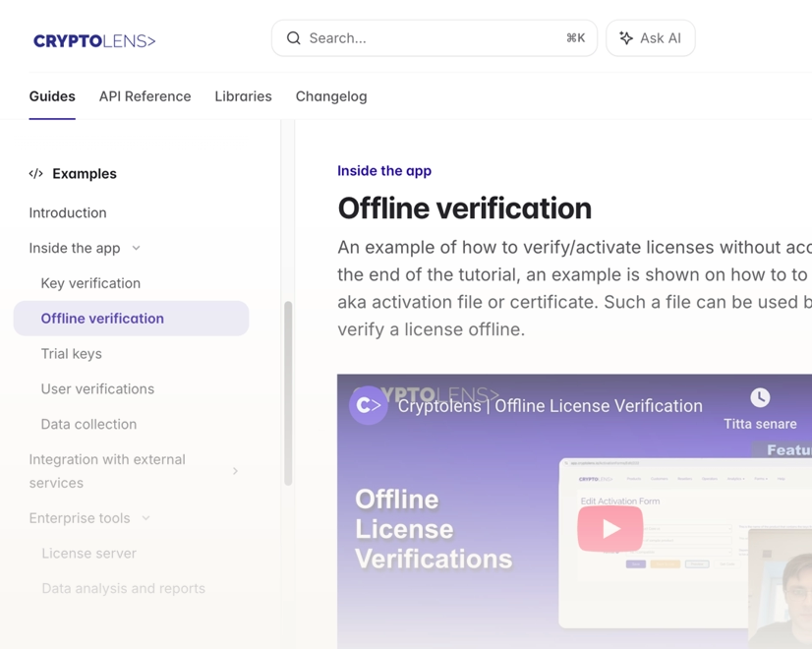The width and height of the screenshot is (812, 649).
Task: Click the Enterprise tools label
Action: click(80, 518)
